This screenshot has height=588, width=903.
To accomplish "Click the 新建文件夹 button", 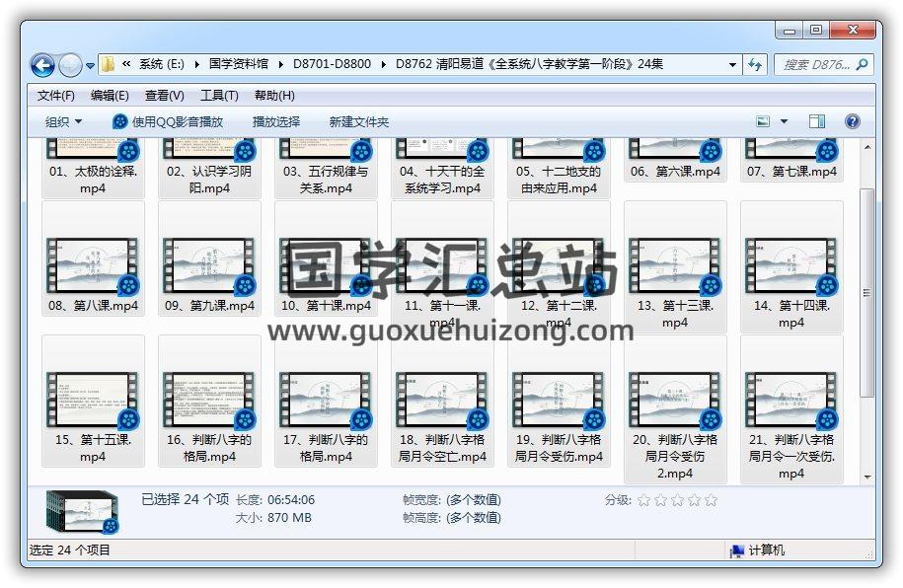I will coord(359,122).
